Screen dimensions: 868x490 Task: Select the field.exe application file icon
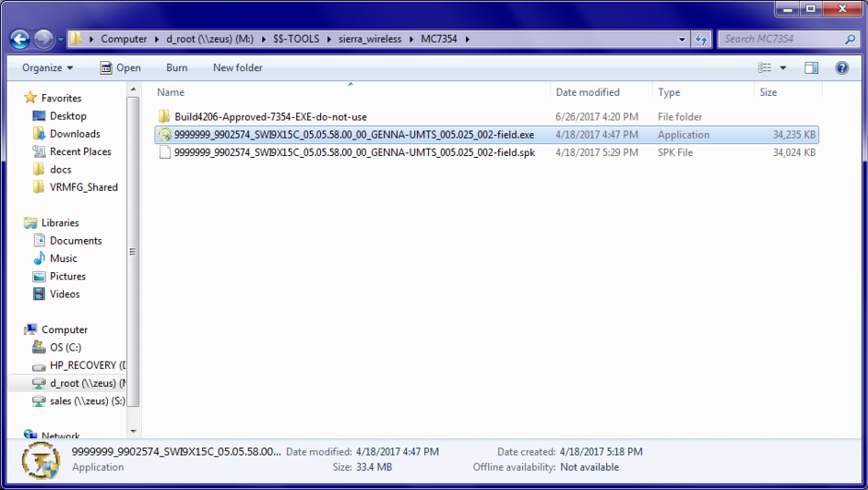tap(165, 135)
